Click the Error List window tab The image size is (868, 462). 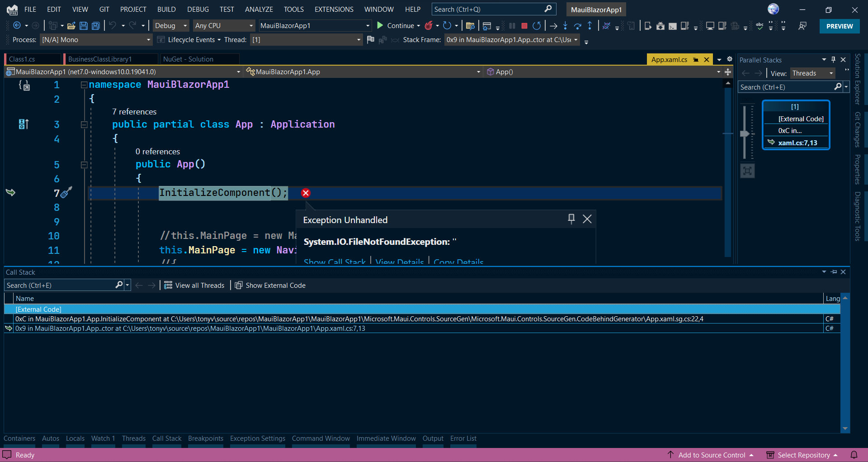click(x=463, y=438)
